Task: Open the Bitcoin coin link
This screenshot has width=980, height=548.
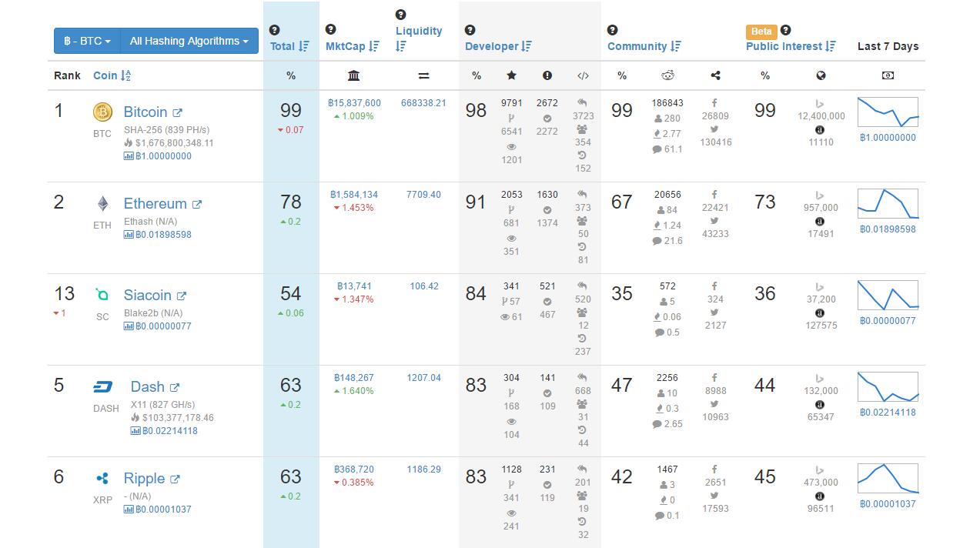Action: 145,112
